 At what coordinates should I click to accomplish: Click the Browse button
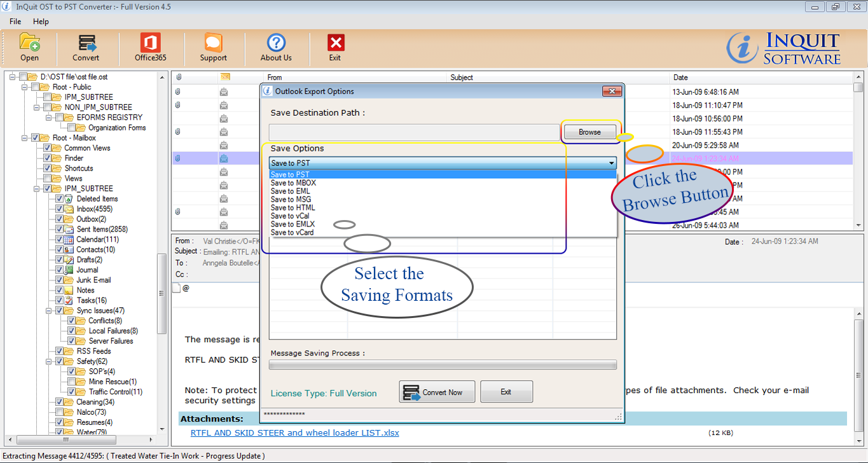(589, 132)
